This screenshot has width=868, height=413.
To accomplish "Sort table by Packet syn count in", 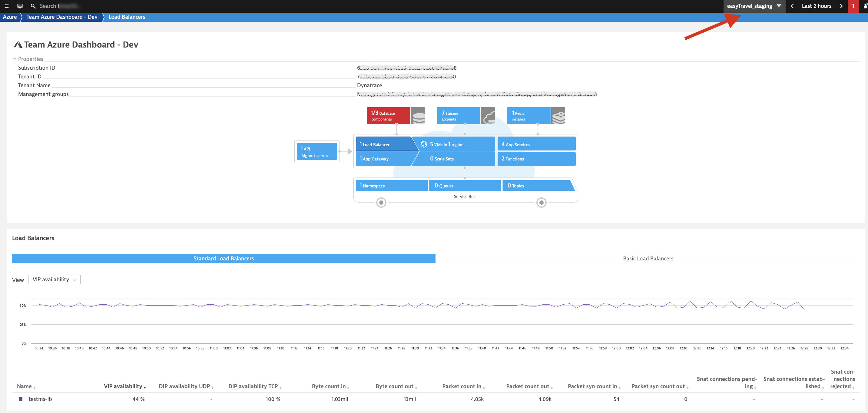I will [594, 386].
